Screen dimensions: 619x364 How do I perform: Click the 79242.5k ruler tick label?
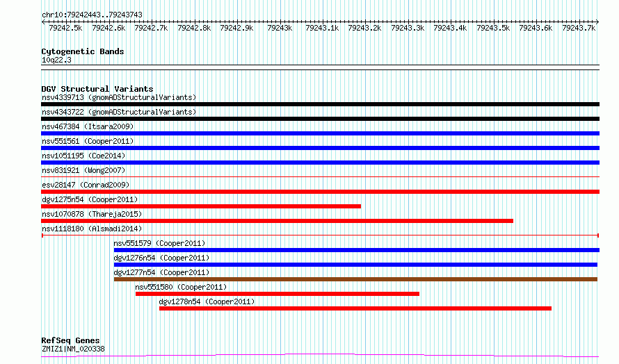(x=65, y=28)
